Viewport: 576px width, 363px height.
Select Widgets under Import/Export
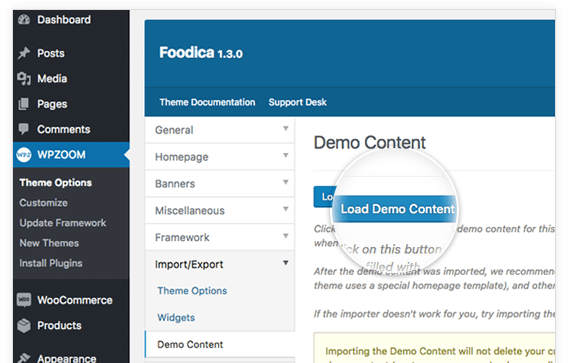176,317
